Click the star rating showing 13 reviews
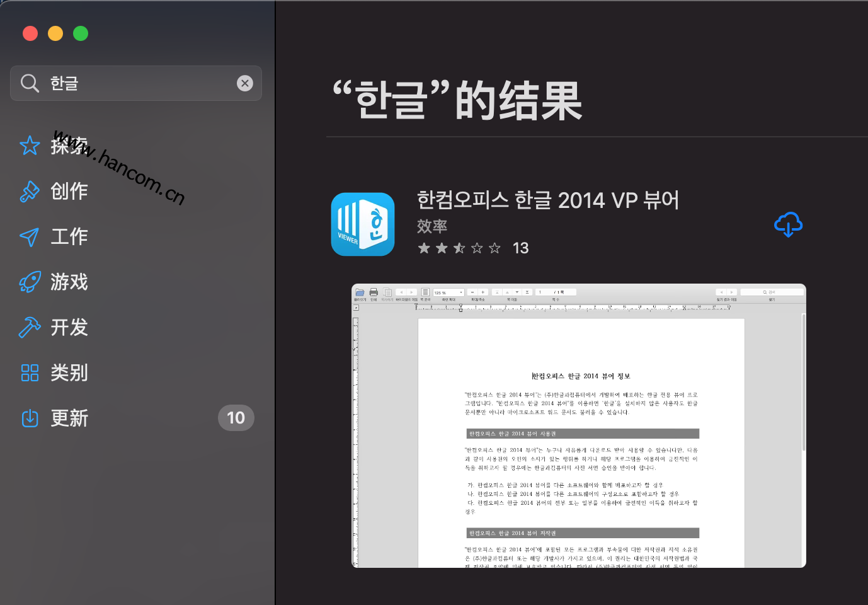The width and height of the screenshot is (868, 605). [473, 248]
